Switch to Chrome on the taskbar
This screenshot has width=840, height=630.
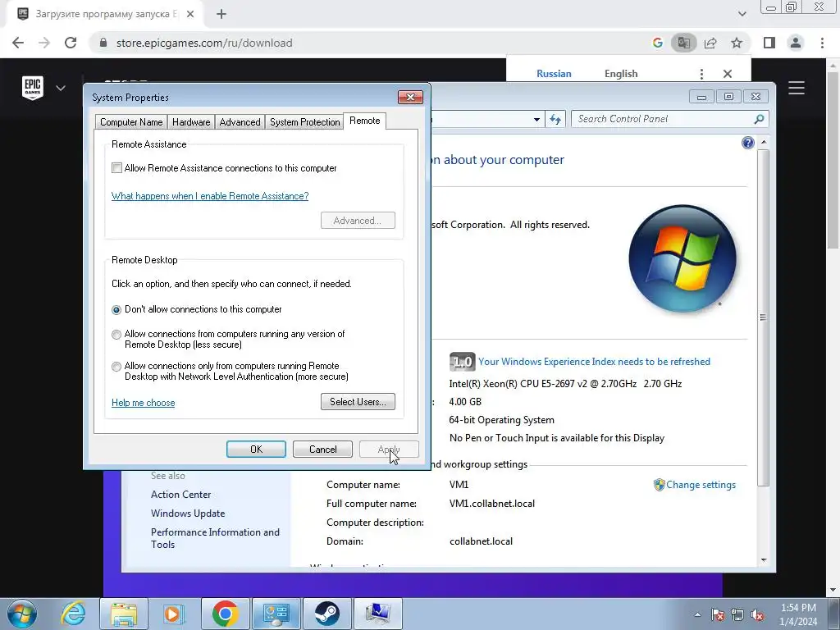click(225, 614)
